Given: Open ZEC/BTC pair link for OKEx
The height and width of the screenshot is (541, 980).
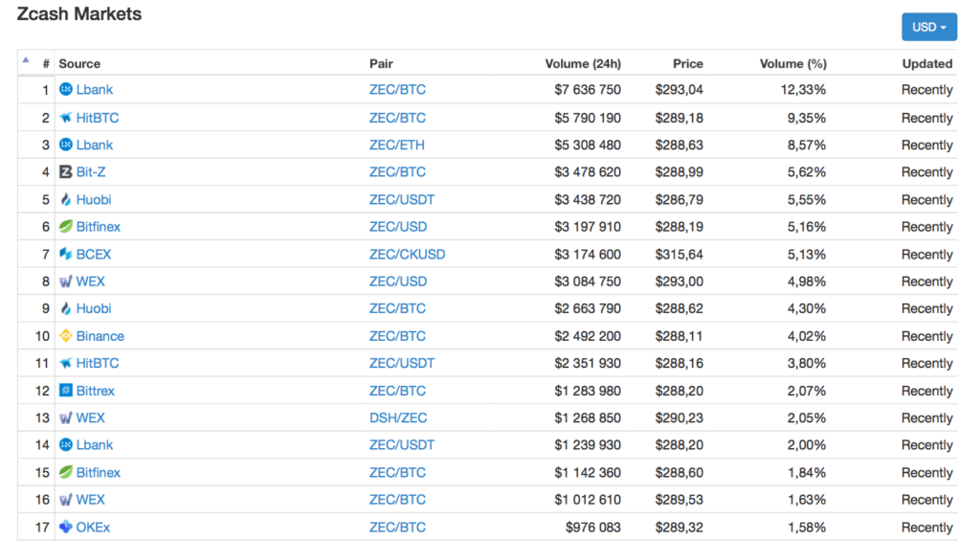Looking at the screenshot, I should [397, 527].
